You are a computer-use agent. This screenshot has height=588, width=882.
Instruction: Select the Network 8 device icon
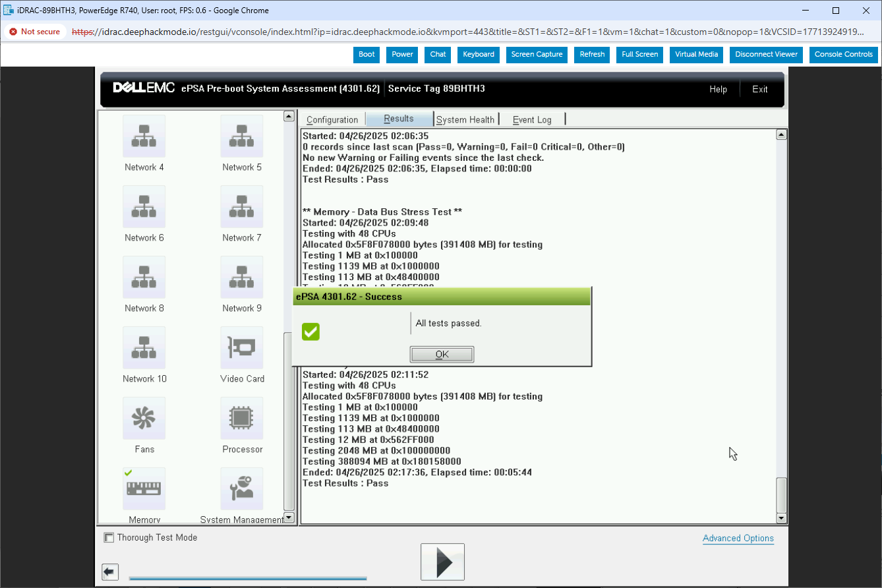click(x=144, y=278)
